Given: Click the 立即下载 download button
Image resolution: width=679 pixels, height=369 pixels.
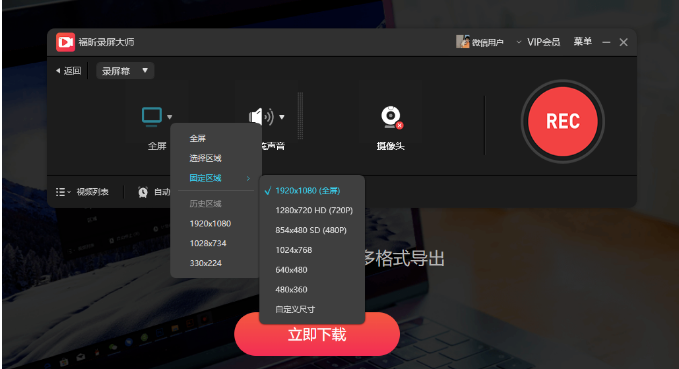Looking at the screenshot, I should [x=317, y=334].
